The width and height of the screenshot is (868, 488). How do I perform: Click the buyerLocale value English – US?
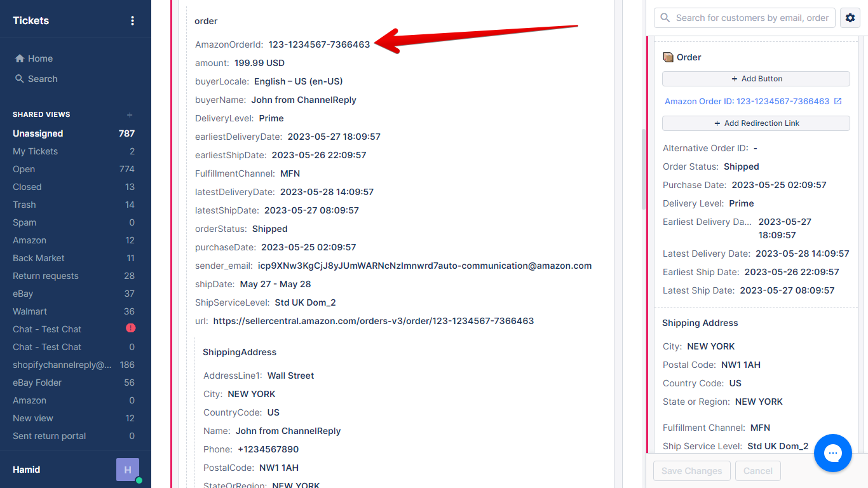(298, 81)
